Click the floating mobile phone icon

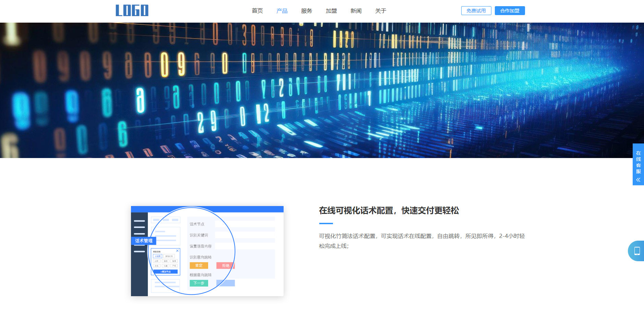pyautogui.click(x=637, y=251)
